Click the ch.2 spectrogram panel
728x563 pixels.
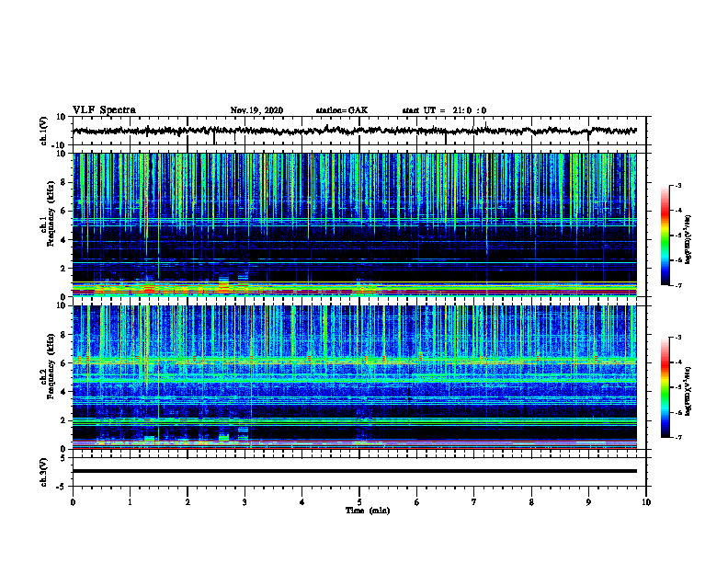355,377
